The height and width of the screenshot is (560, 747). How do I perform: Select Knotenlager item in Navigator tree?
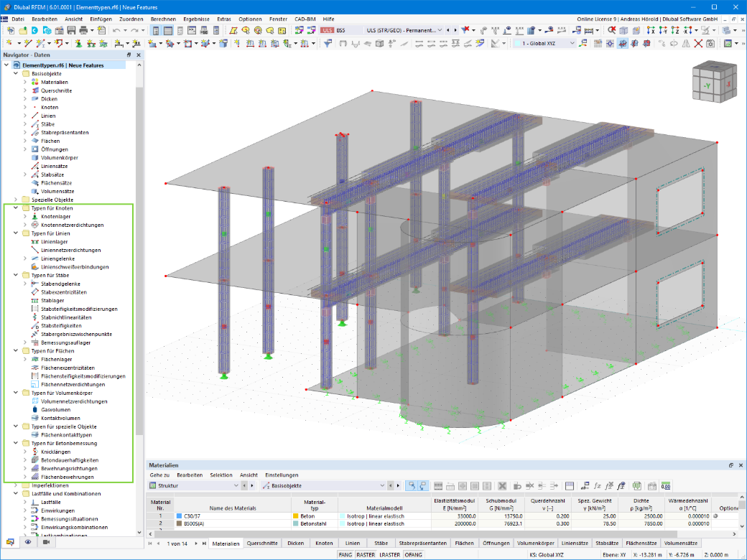pos(56,217)
